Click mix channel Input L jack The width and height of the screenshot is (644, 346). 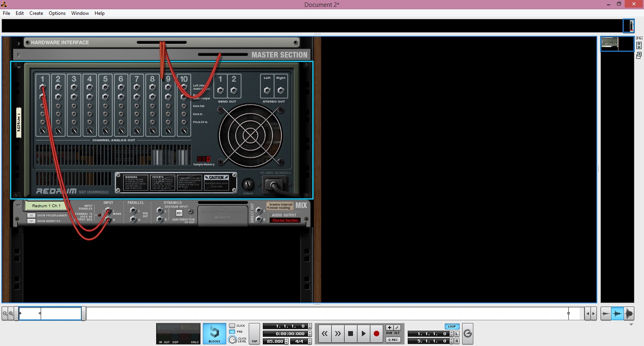108,210
